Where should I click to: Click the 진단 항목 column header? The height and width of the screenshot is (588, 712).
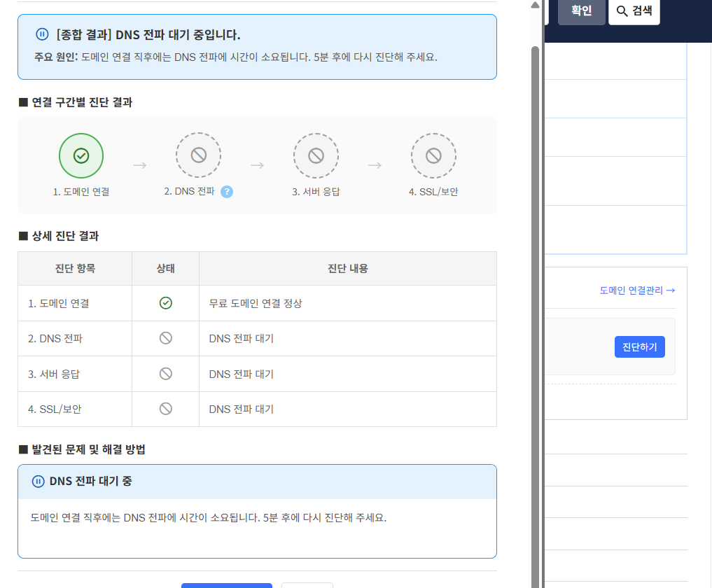pos(75,268)
